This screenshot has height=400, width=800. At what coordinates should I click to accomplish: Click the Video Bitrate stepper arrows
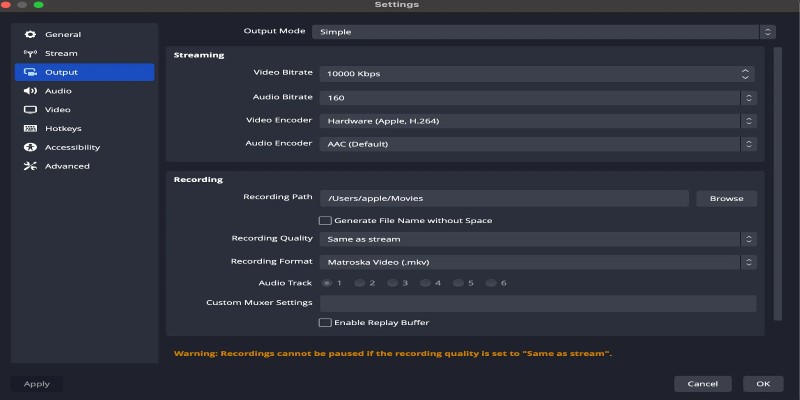tap(745, 73)
